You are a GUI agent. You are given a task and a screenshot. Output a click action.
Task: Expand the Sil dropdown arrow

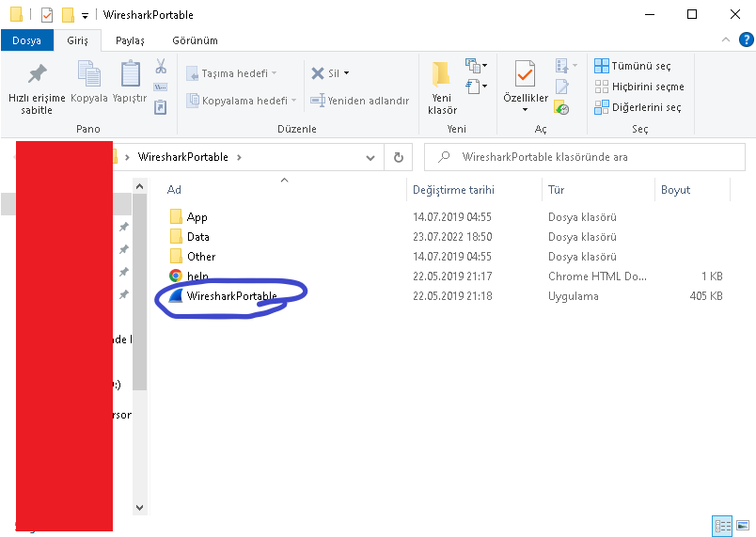[346, 73]
